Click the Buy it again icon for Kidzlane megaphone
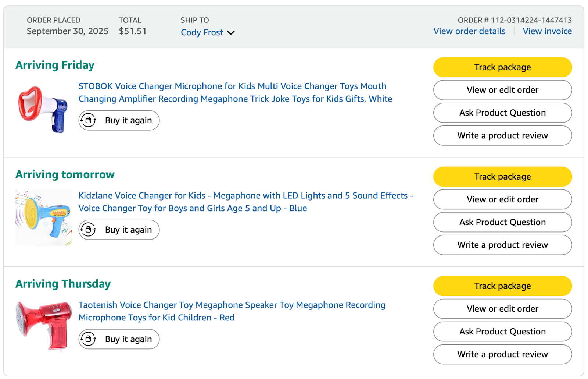 click(x=89, y=230)
